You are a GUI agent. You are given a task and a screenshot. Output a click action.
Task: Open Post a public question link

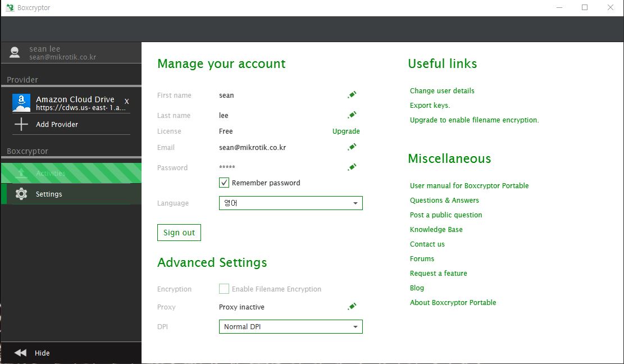click(446, 215)
